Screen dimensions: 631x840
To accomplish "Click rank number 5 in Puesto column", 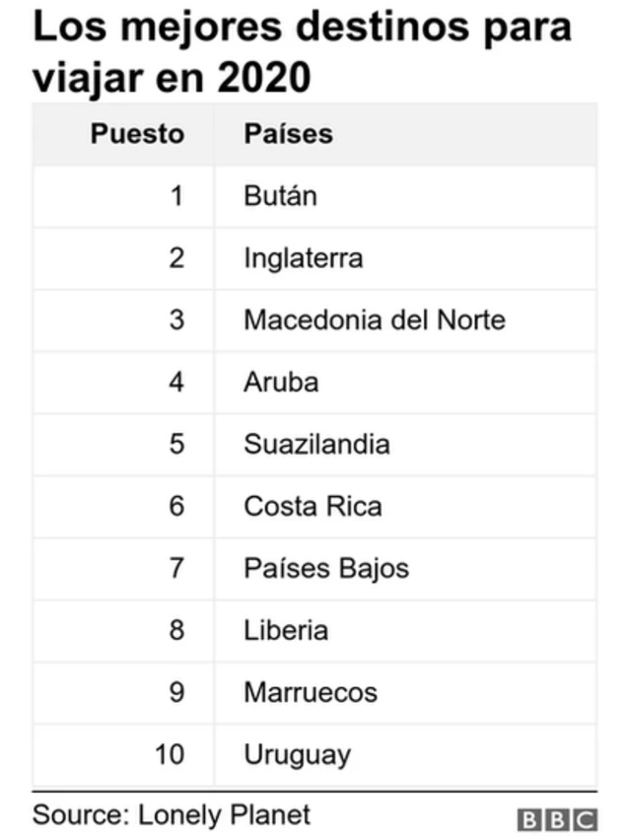I will tap(176, 444).
